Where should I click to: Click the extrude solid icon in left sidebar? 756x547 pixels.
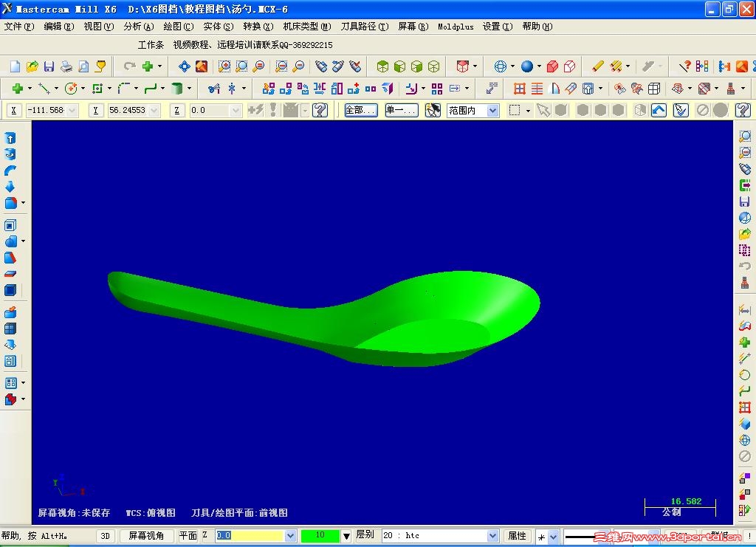10,138
